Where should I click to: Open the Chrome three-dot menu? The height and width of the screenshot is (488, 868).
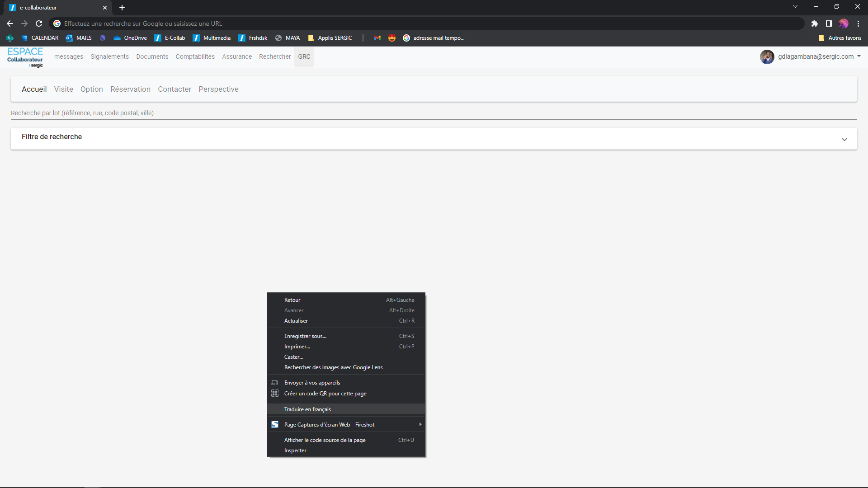tap(858, 23)
